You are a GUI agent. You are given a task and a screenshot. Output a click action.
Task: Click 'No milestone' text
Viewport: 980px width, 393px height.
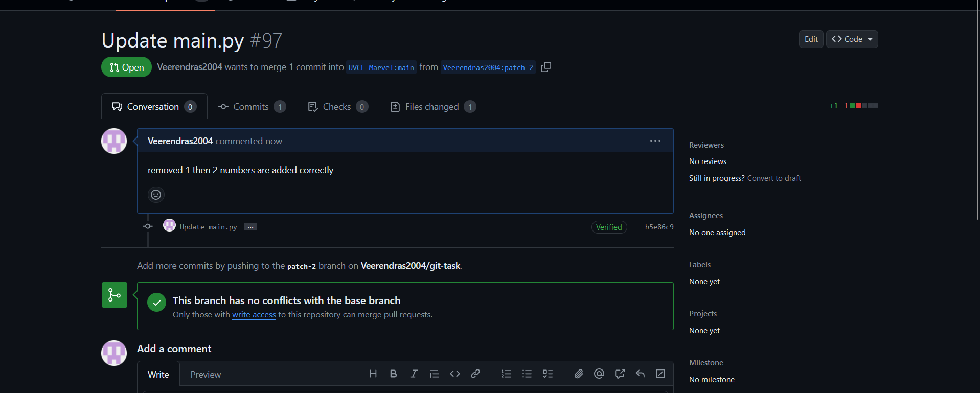pos(712,380)
